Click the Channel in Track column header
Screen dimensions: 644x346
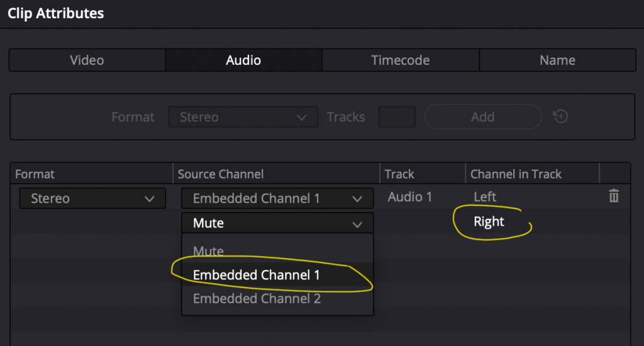(516, 174)
